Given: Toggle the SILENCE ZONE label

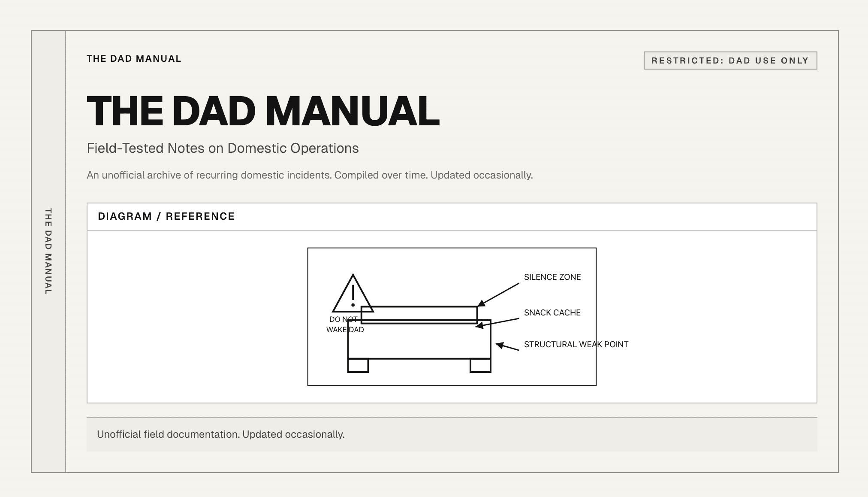Looking at the screenshot, I should [552, 277].
